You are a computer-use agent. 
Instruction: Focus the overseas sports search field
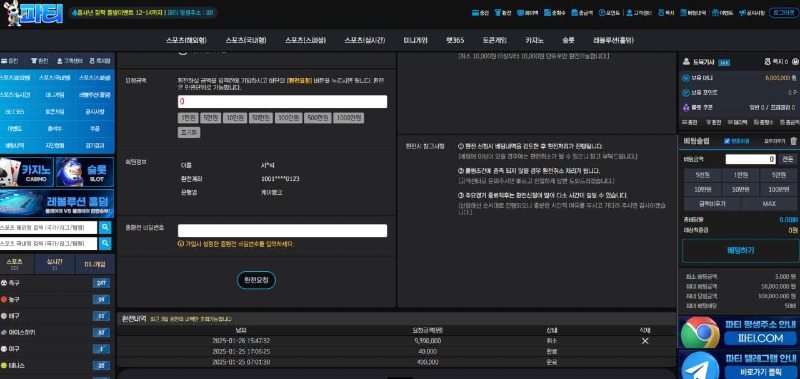click(x=48, y=228)
